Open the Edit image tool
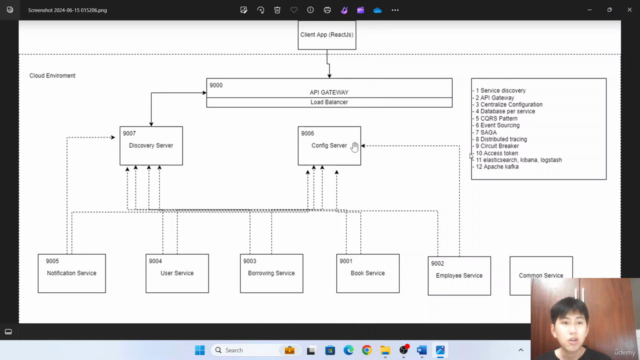 point(244,10)
